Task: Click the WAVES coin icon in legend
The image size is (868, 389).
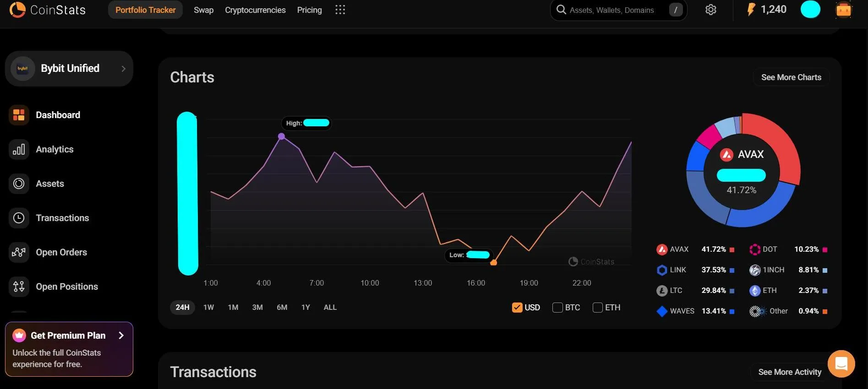Action: point(662,311)
